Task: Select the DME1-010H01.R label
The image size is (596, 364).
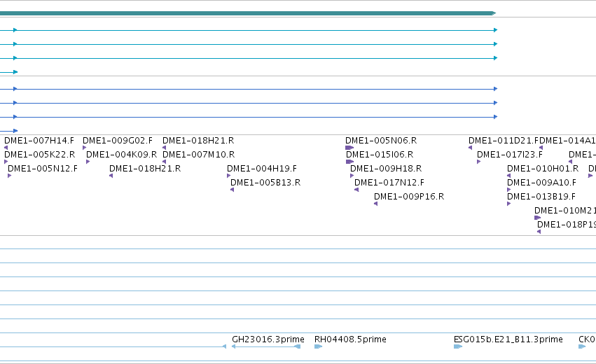Action: [x=543, y=169]
